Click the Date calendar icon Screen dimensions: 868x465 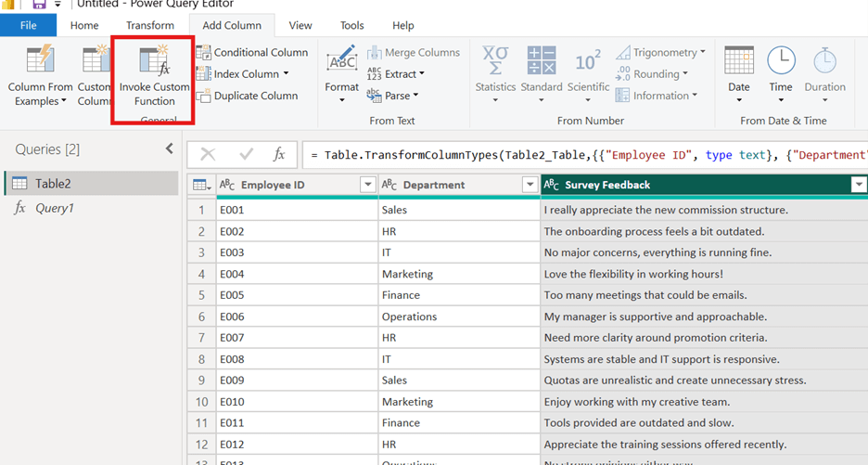tap(739, 59)
